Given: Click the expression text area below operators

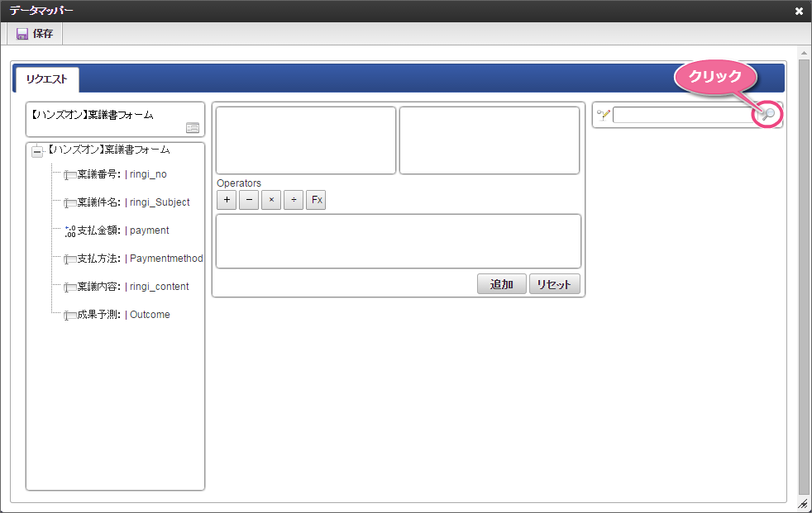Looking at the screenshot, I should (x=399, y=241).
